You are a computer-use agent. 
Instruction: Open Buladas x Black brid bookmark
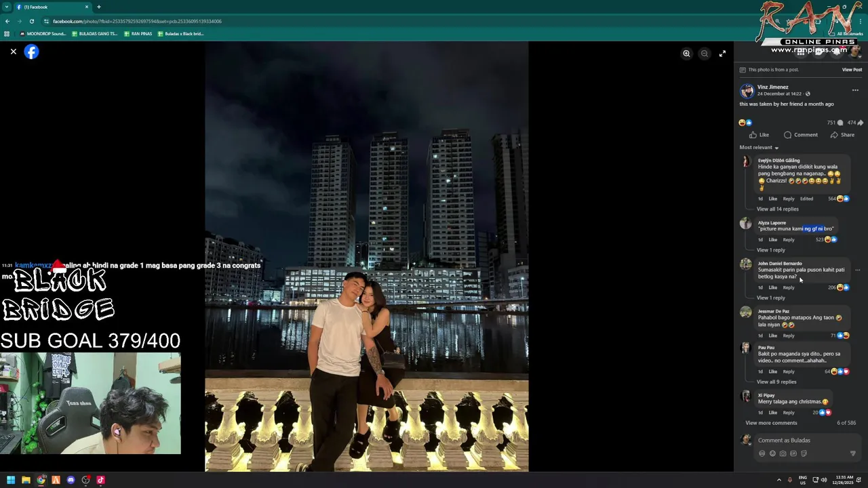pos(180,33)
